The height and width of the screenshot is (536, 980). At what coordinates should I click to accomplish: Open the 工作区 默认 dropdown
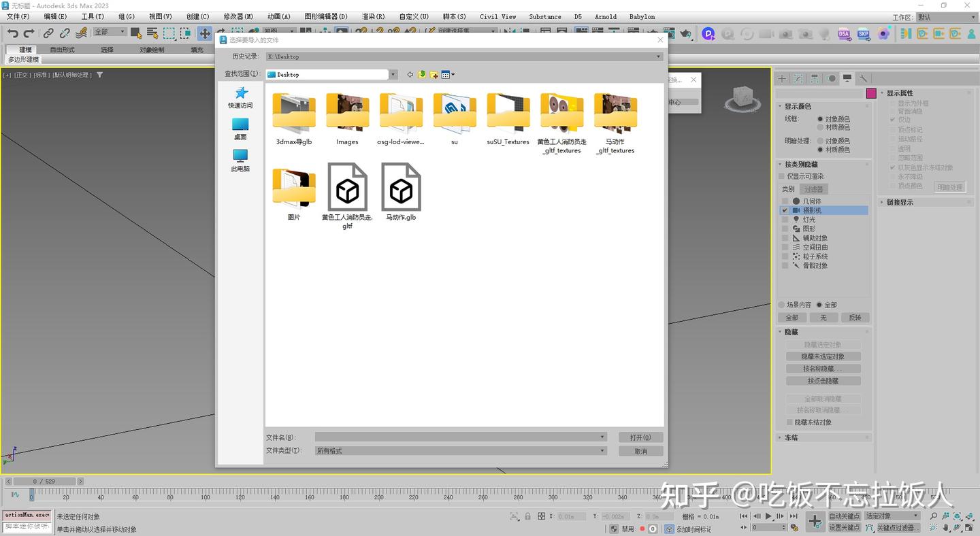click(945, 17)
